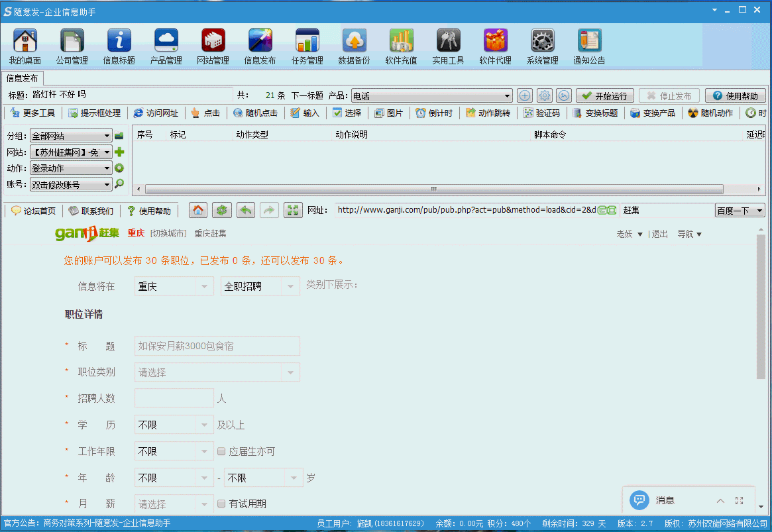Go to 信息标题 management
The width and height of the screenshot is (772, 532).
coord(119,46)
